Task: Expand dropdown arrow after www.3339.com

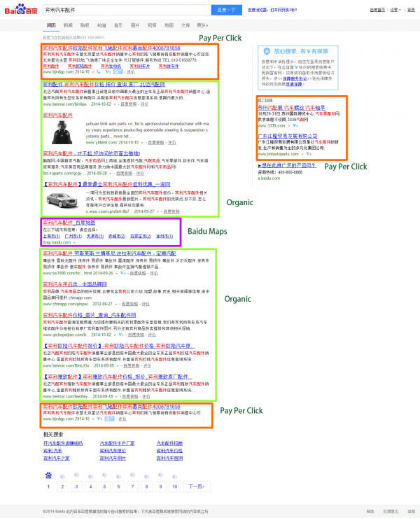Action: pos(289,126)
